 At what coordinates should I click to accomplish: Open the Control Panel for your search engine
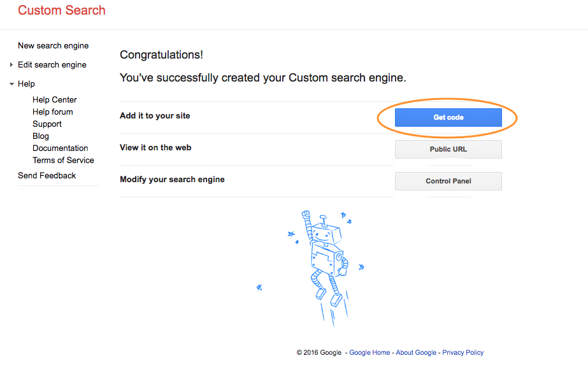448,181
